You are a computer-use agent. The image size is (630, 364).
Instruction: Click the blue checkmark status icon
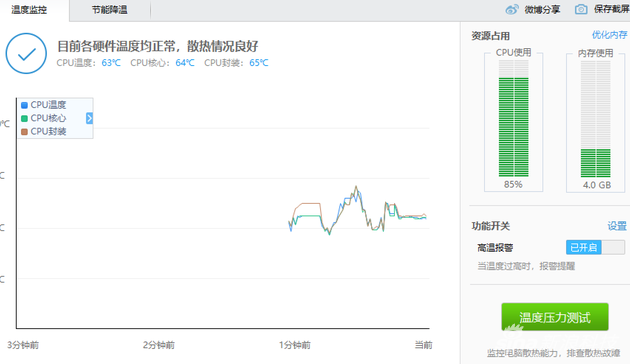pos(26,53)
